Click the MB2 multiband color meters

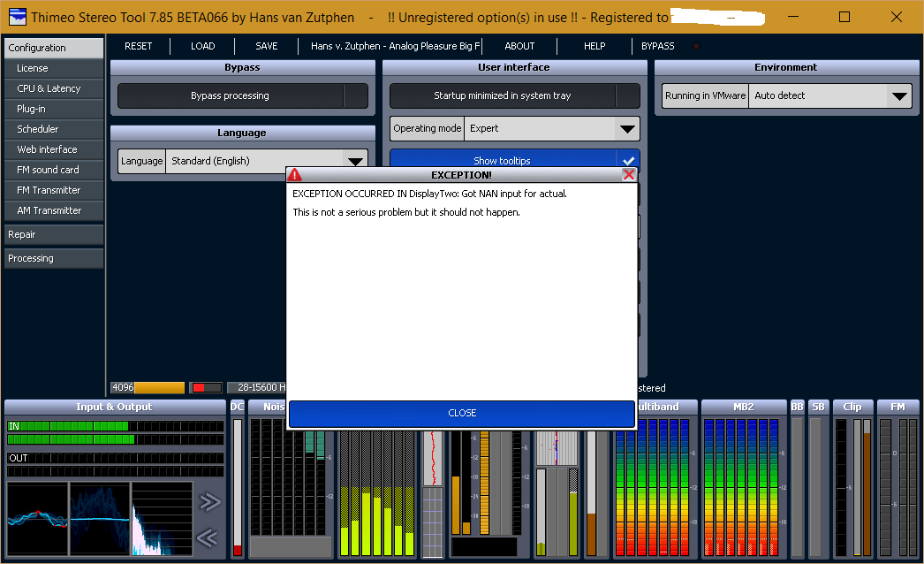[x=741, y=487]
